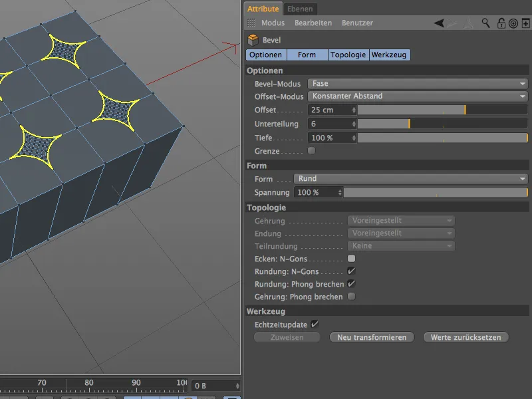
Task: Click the grayed forward navigation arrow
Action: point(451,23)
